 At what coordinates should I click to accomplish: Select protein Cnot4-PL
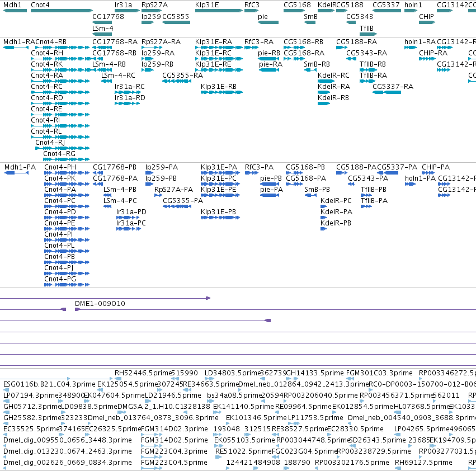[x=59, y=245]
